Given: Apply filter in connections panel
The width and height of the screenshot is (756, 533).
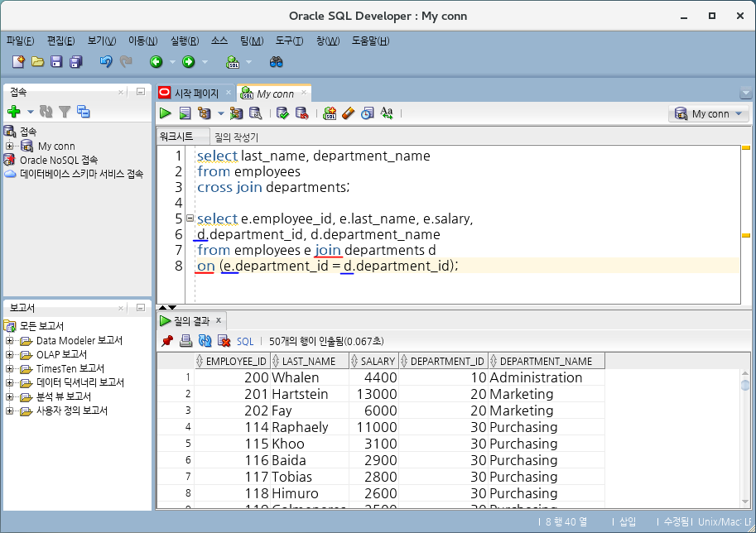Looking at the screenshot, I should [x=65, y=112].
